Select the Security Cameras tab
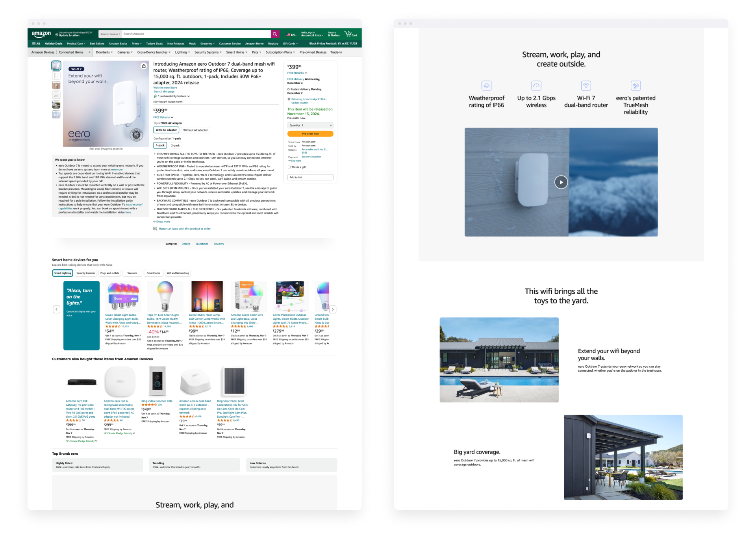 86,273
